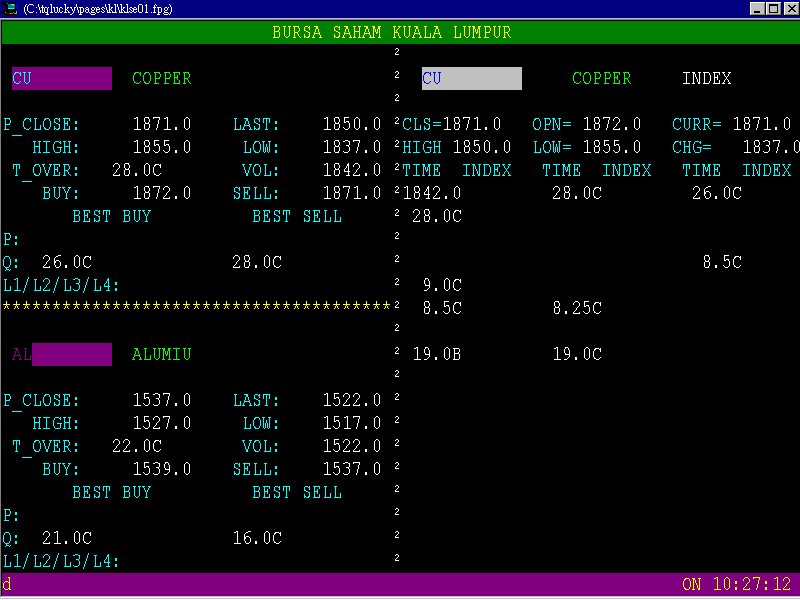Click the COPPER label in the left panel
The image size is (800, 600).
[x=161, y=78]
